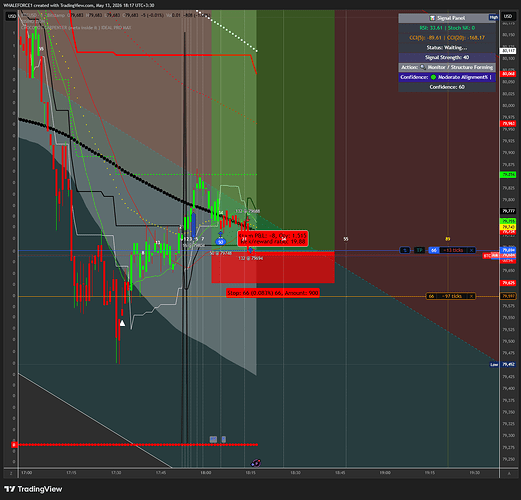Click the white 80,117 price label
The height and width of the screenshot is (500, 521).
(x=508, y=51)
